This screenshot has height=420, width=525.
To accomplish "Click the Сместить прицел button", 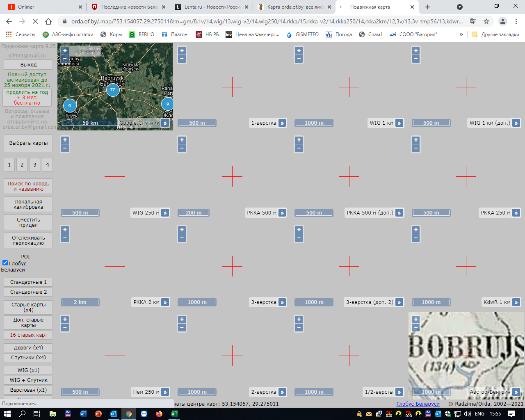I will 28,222.
